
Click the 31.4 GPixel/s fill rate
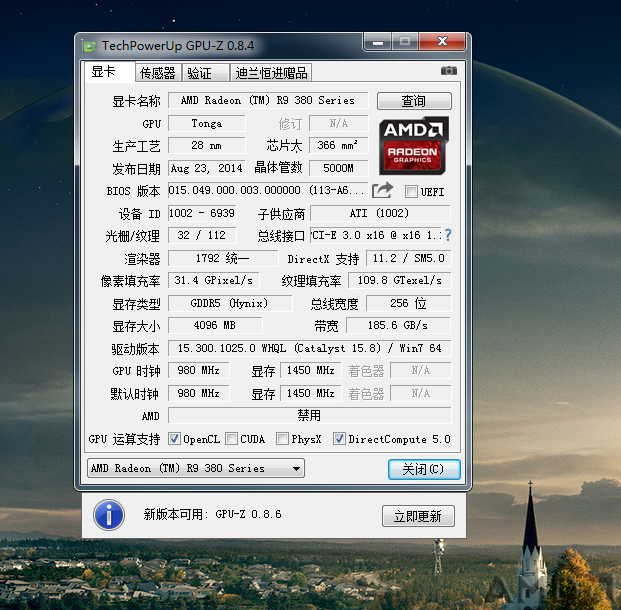coord(214,280)
